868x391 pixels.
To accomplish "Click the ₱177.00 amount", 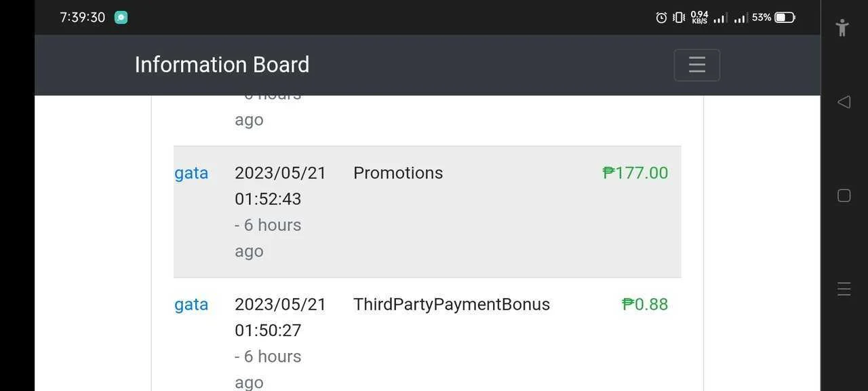I will 635,173.
